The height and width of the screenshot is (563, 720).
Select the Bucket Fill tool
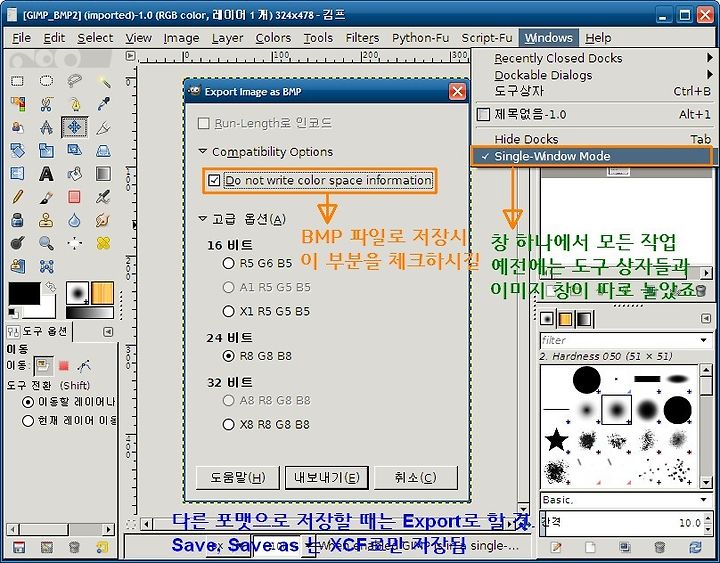(74, 174)
